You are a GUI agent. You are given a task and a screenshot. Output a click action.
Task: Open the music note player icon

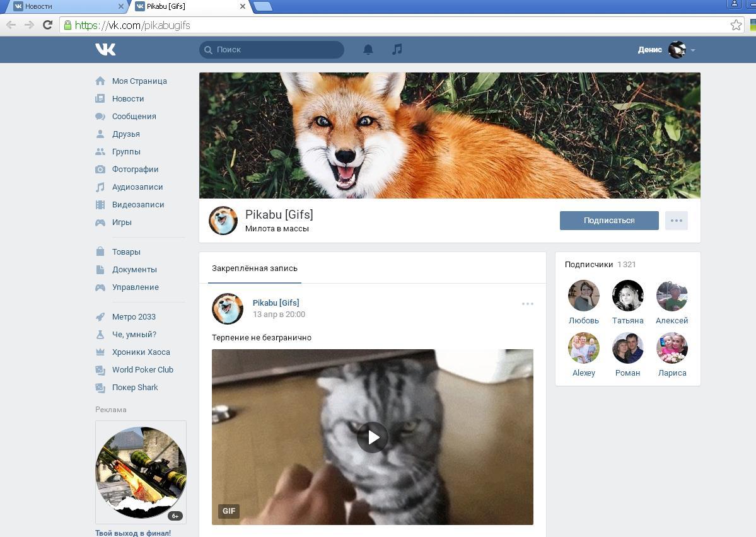coord(397,49)
